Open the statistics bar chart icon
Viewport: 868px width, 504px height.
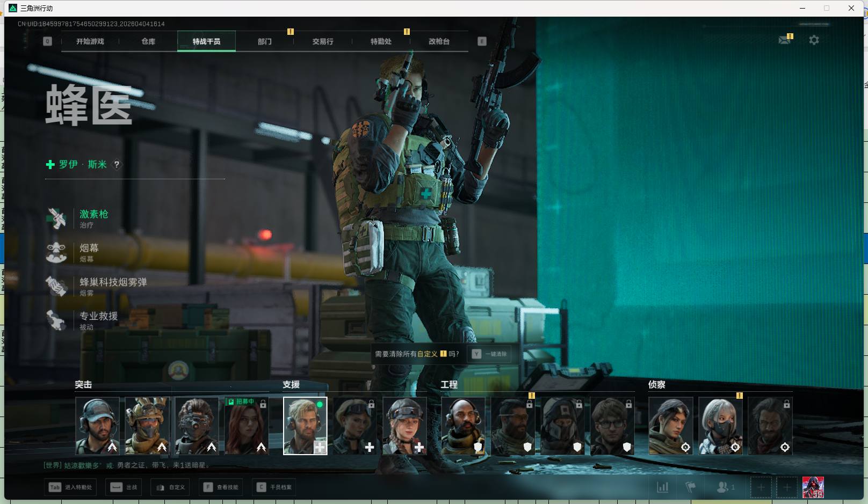663,487
